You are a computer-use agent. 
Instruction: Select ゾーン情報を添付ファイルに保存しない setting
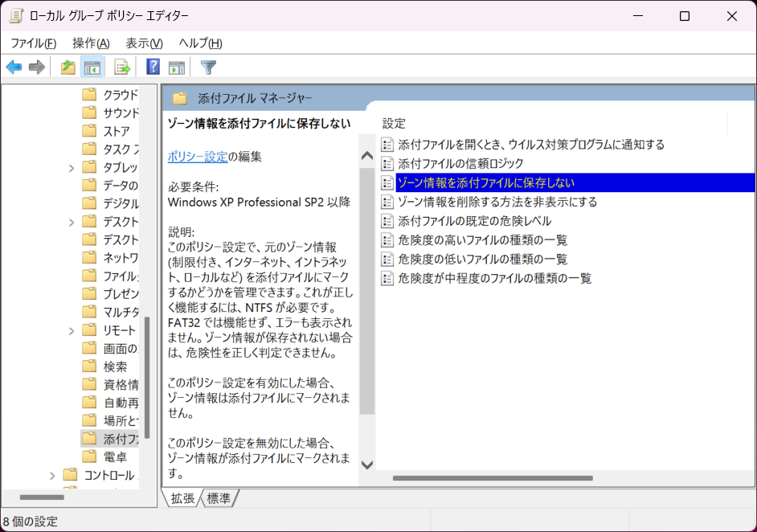(575, 182)
